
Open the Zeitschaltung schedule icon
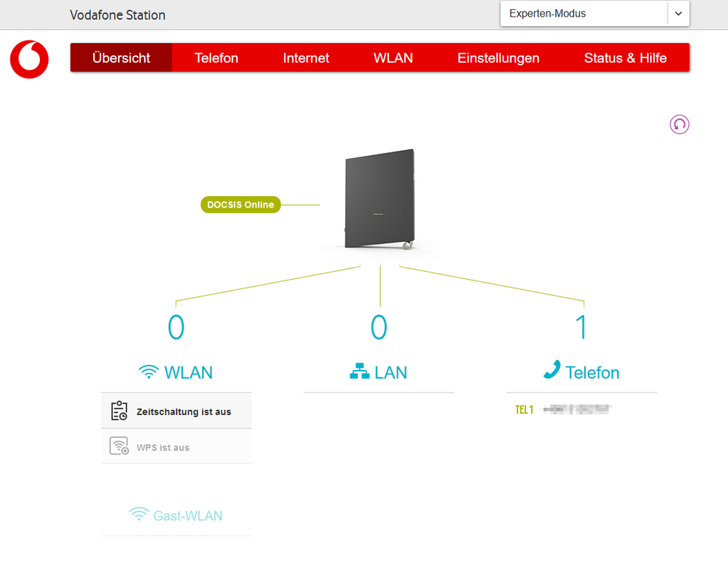click(119, 410)
